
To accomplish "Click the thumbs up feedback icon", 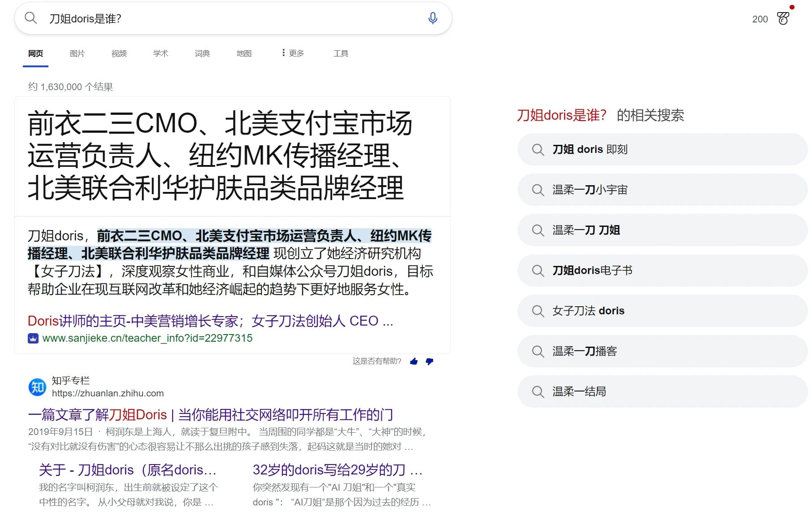I will coord(414,361).
